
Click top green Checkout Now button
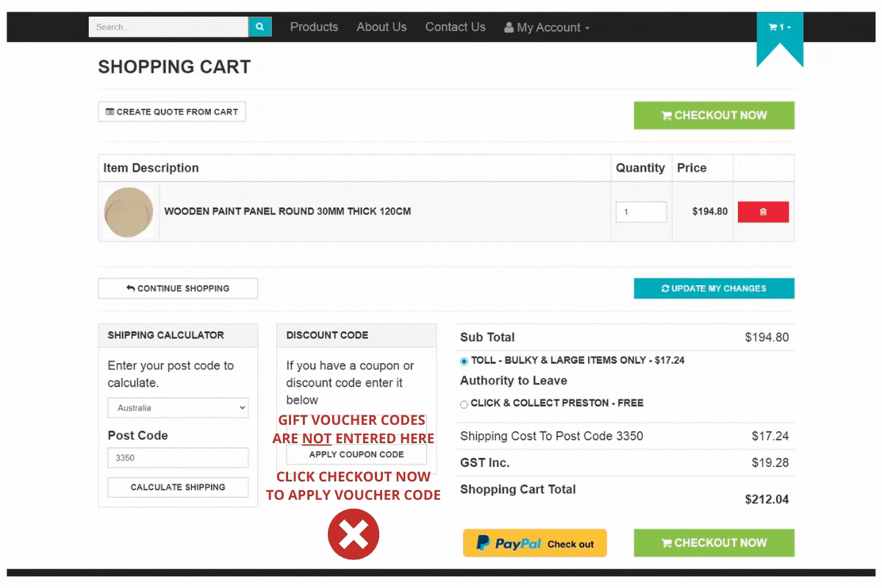[x=714, y=115]
